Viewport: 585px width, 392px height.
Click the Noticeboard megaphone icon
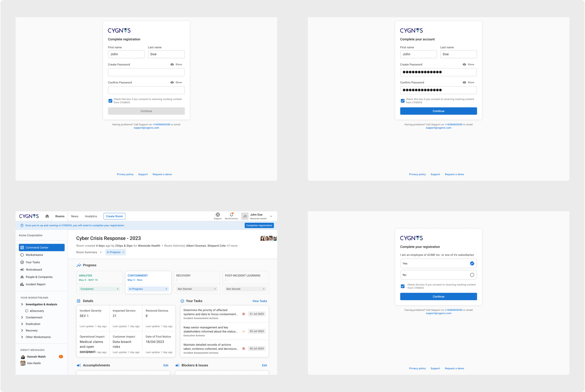[22, 270]
